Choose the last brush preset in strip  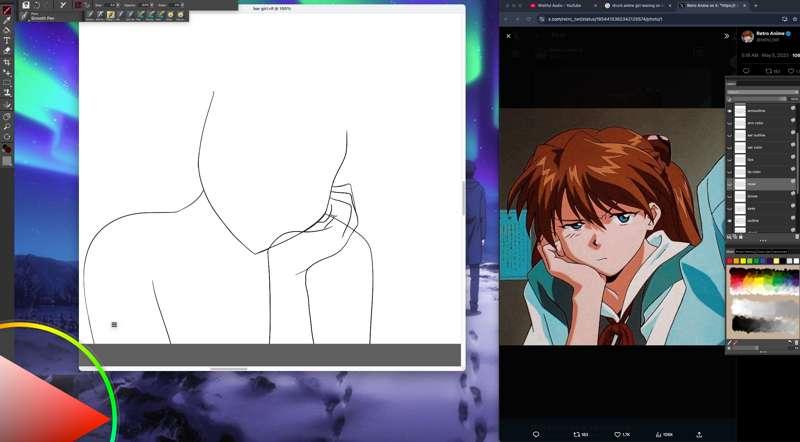pyautogui.click(x=180, y=15)
